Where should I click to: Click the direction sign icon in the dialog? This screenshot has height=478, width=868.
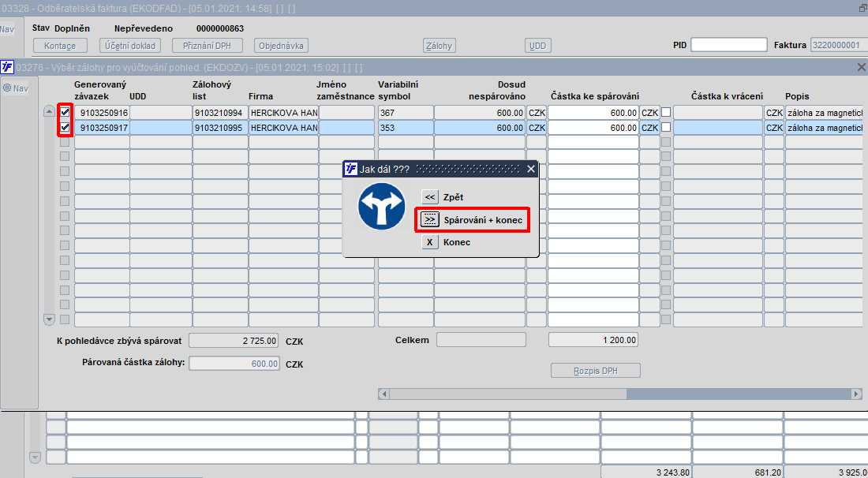pos(382,207)
